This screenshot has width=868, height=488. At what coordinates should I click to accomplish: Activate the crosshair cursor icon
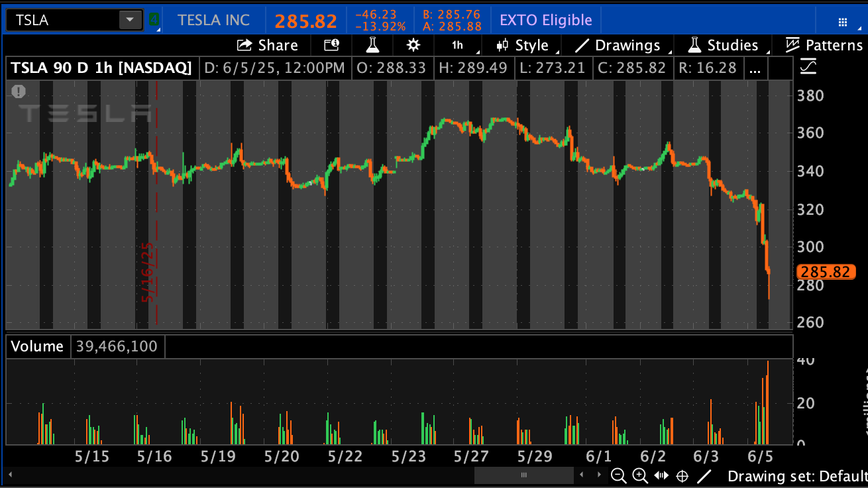682,475
